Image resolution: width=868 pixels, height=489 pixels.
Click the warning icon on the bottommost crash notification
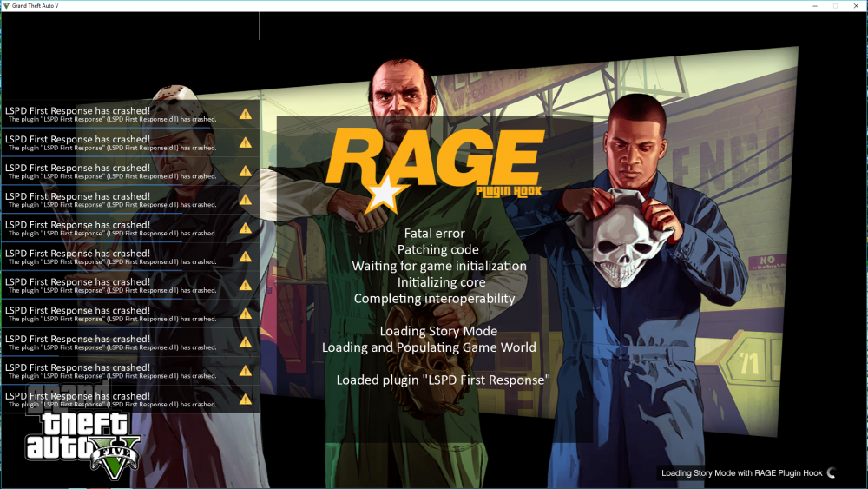click(246, 400)
